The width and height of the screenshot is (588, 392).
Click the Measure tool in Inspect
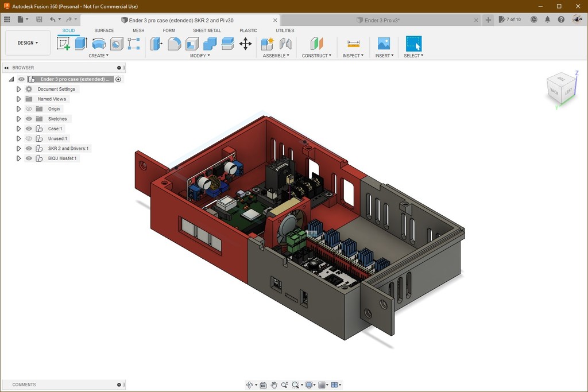[x=353, y=44]
